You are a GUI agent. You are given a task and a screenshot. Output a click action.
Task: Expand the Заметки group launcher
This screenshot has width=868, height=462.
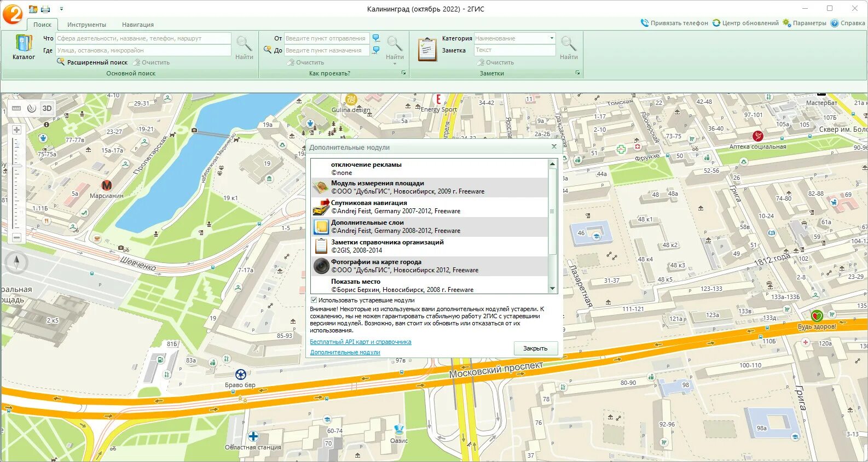pyautogui.click(x=577, y=73)
